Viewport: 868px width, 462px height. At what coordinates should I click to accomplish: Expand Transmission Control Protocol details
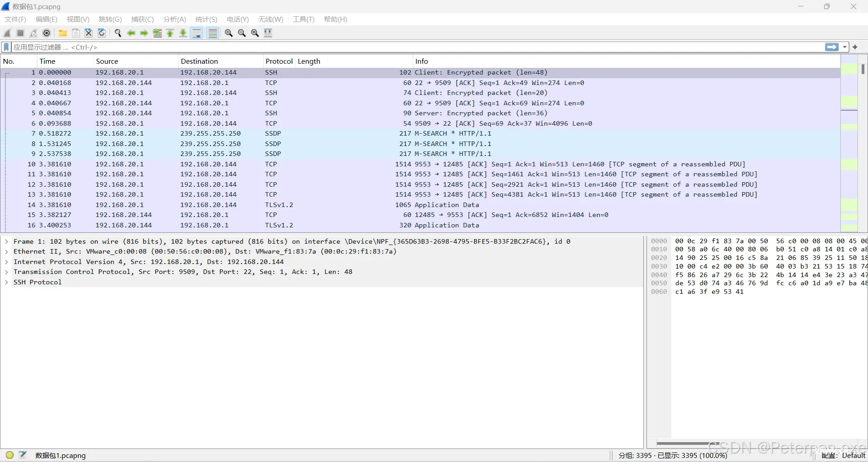click(6, 272)
